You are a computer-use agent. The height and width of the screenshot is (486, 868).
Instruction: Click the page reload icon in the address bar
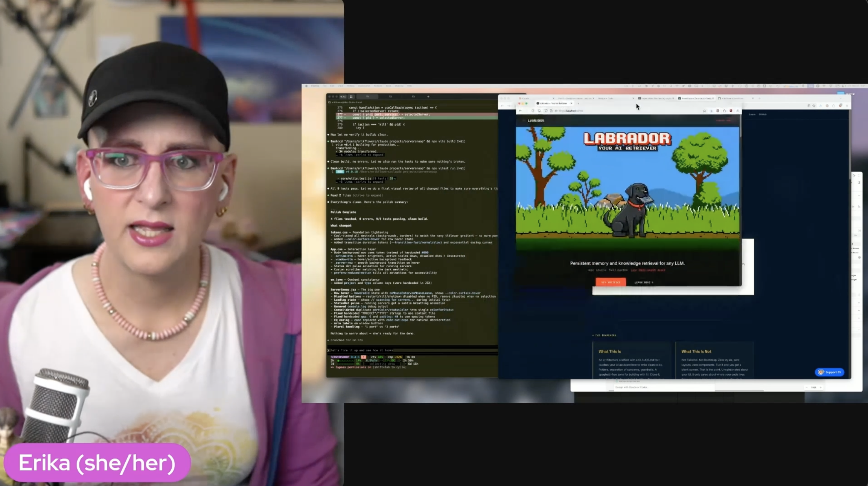coord(533,111)
